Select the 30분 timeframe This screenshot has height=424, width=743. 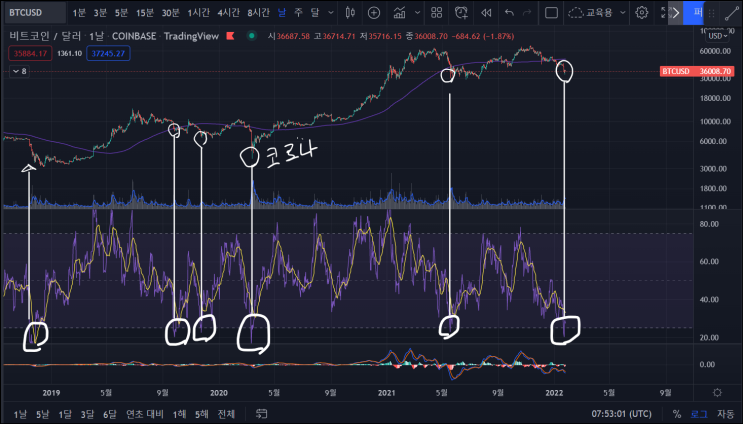pos(171,13)
